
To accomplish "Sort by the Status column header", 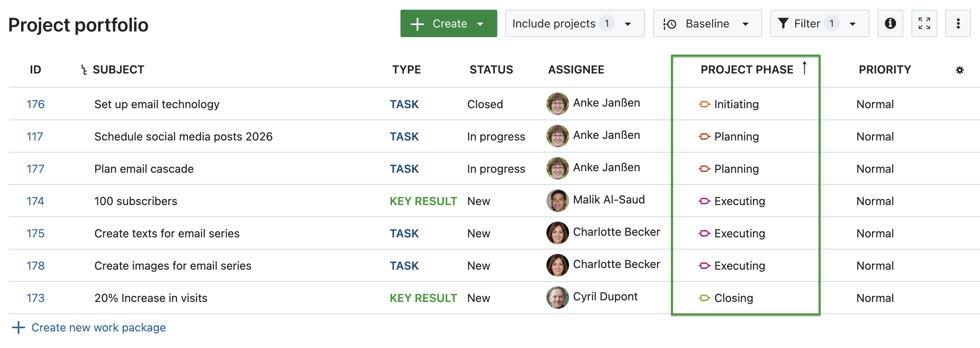I will point(491,70).
